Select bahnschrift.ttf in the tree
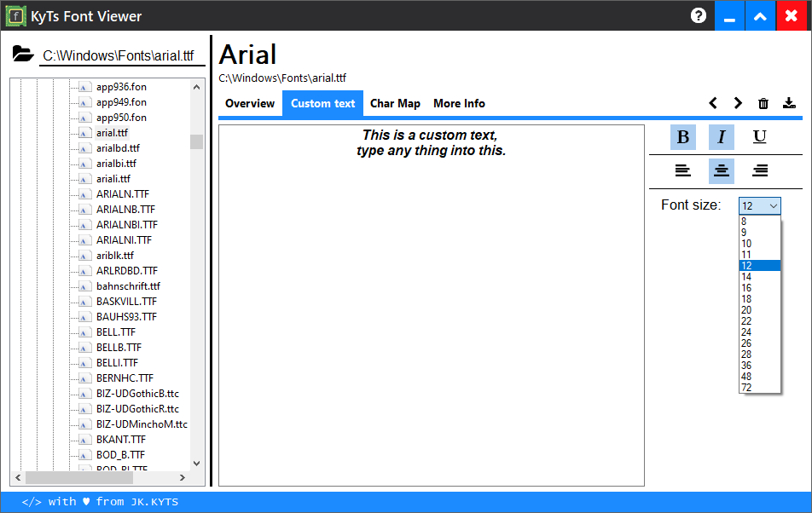The width and height of the screenshot is (812, 513). point(129,286)
